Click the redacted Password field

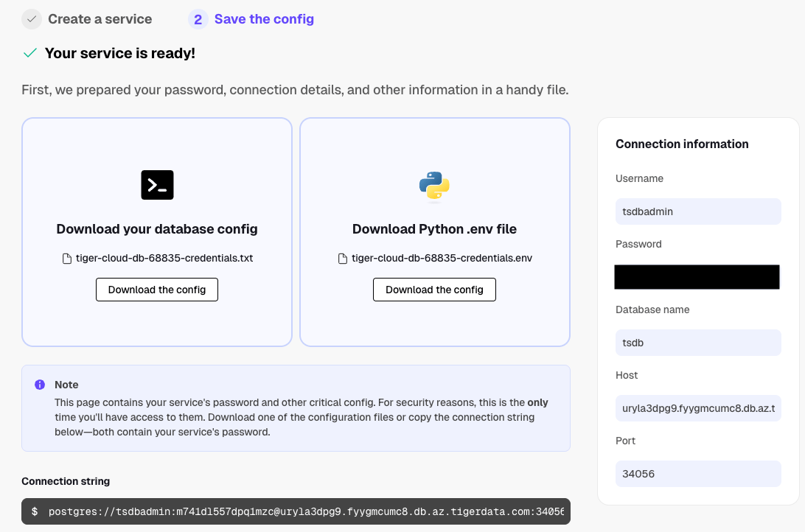coord(697,277)
